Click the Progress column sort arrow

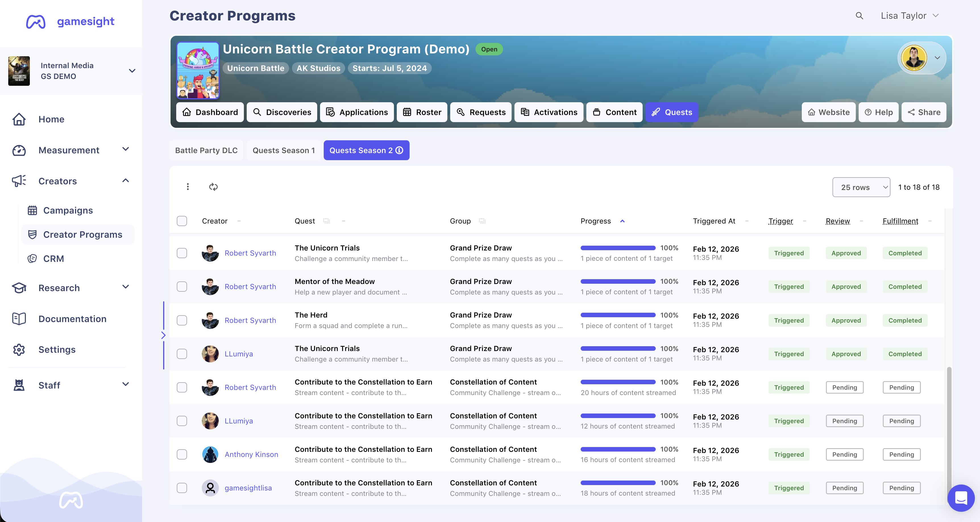click(622, 221)
